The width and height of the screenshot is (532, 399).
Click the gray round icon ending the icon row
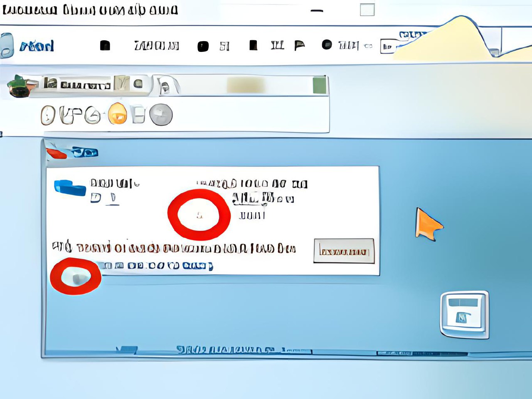point(161,115)
